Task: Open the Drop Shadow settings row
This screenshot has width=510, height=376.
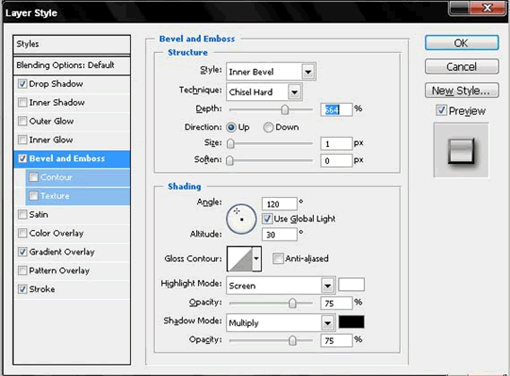Action: click(x=72, y=84)
